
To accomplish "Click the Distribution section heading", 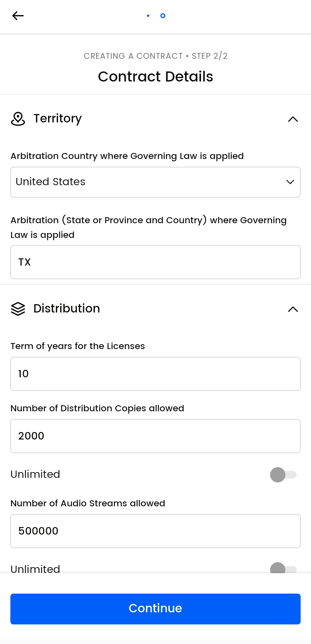I will (67, 308).
